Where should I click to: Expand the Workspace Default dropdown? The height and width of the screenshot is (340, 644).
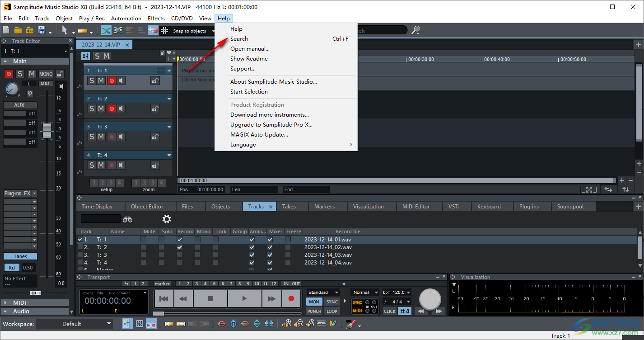click(75, 324)
